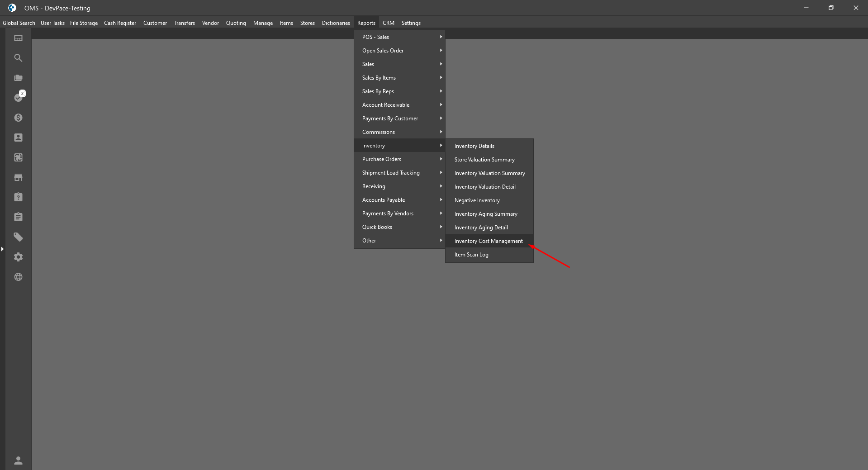The width and height of the screenshot is (868, 470).
Task: Open the storefront vendor icon in the sidebar
Action: click(18, 177)
